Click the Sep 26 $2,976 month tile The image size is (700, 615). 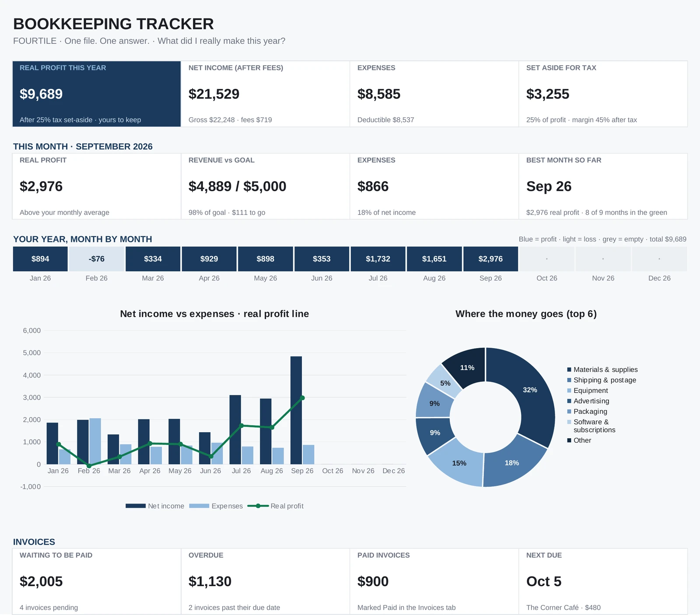pyautogui.click(x=490, y=259)
